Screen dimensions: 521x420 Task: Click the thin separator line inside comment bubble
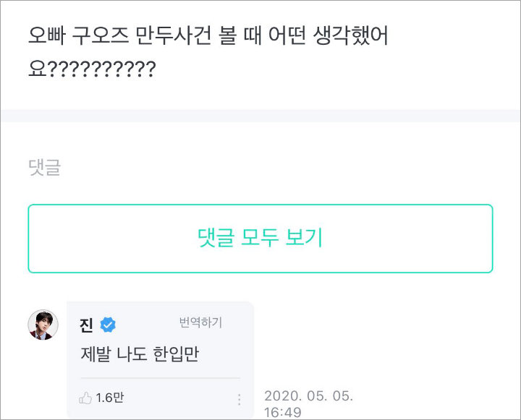click(x=159, y=377)
